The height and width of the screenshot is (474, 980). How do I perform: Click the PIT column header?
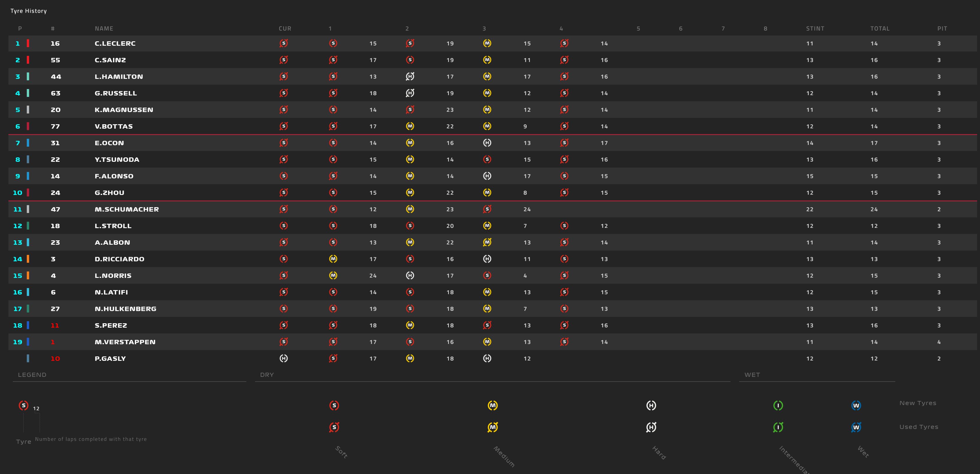942,29
